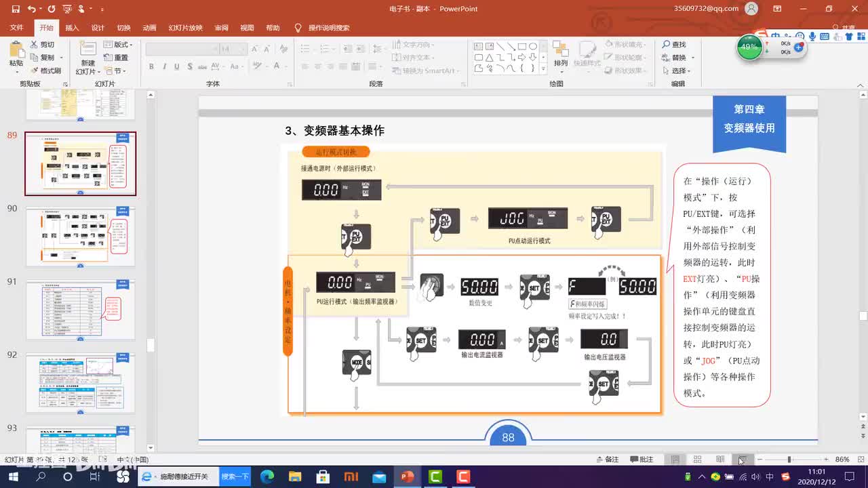This screenshot has height=488, width=868.
Task: Switch to the Design (设计) tab
Action: [x=98, y=28]
